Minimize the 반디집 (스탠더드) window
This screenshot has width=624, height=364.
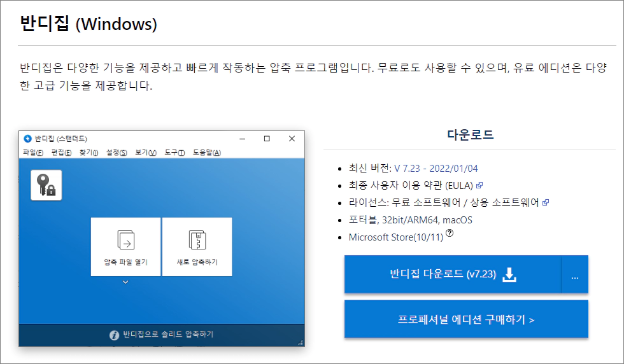coord(243,139)
